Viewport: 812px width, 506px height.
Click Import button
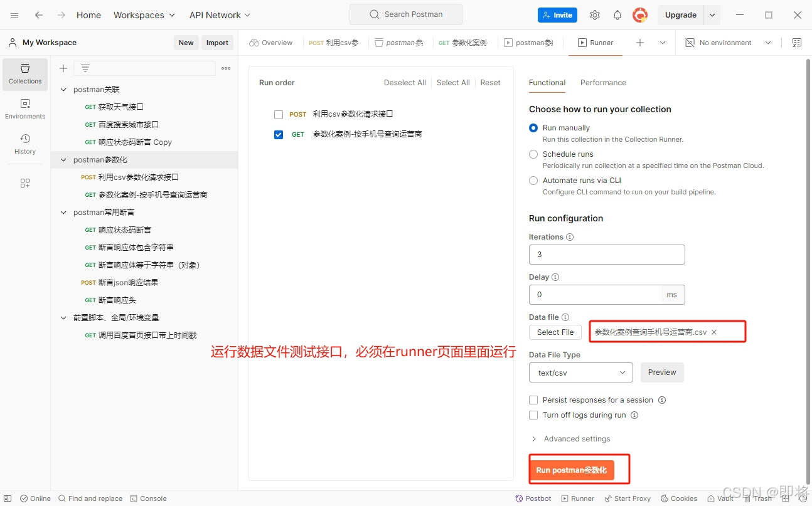[217, 43]
